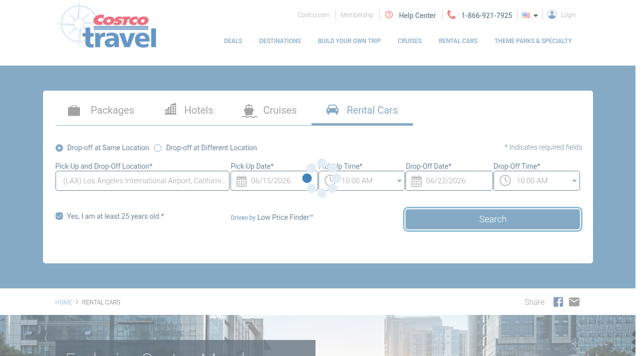Click the Login user profile icon
Viewport: 644px width, 356px height.
pyautogui.click(x=552, y=15)
